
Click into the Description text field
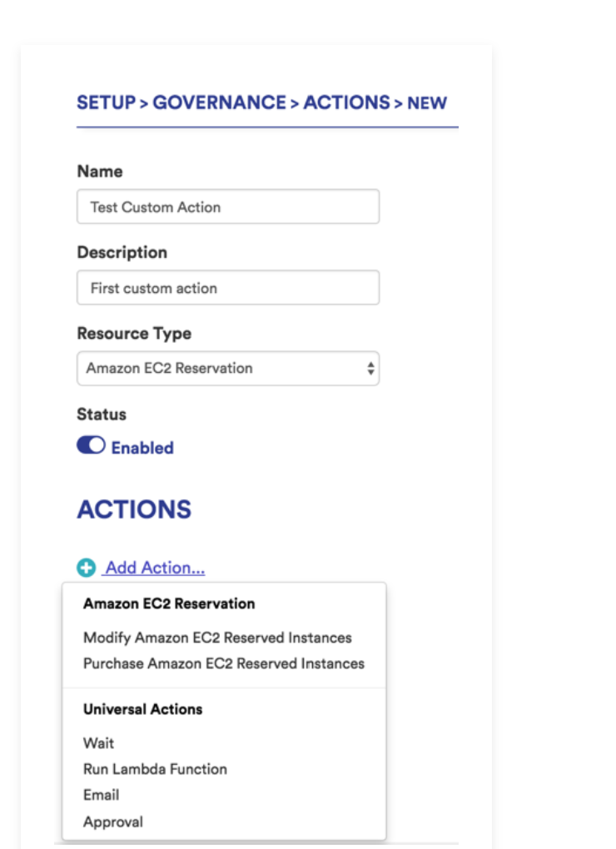click(x=227, y=288)
